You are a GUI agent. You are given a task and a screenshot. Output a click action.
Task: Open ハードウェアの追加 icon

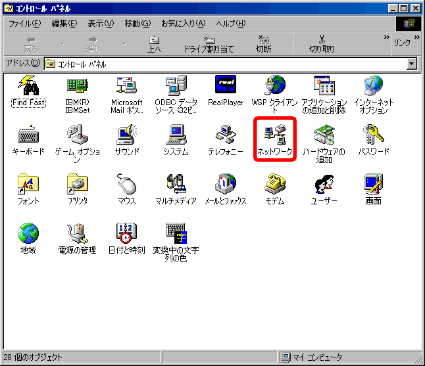click(x=324, y=144)
